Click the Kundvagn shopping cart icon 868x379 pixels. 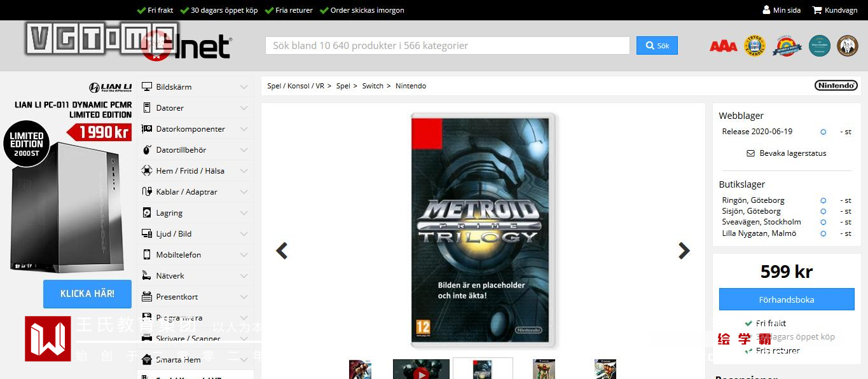pyautogui.click(x=817, y=10)
